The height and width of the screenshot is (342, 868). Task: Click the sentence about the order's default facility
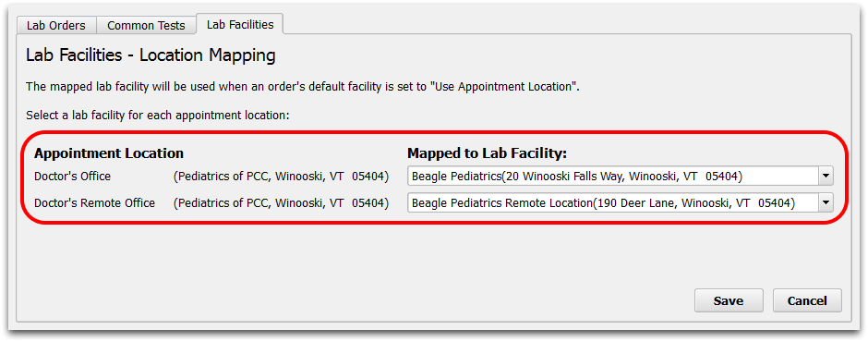coord(302,87)
